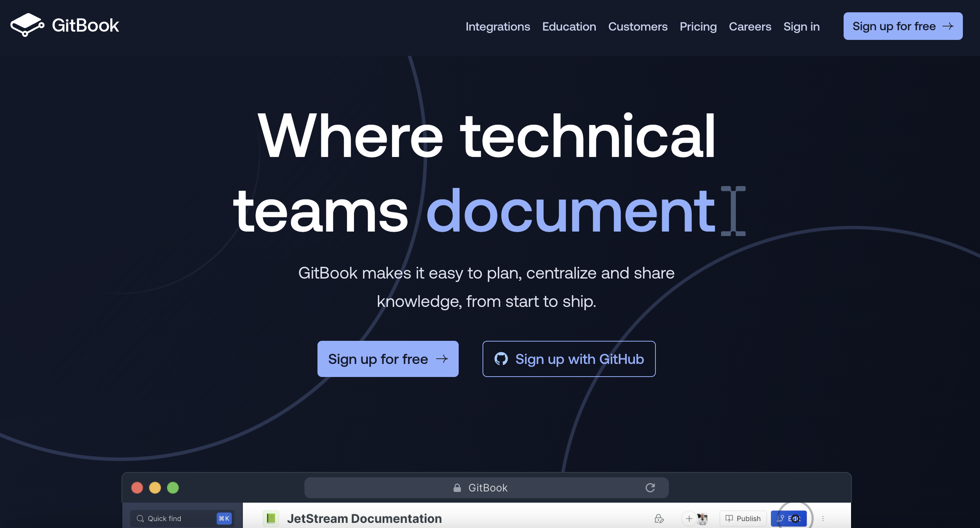980x528 pixels.
Task: Open the three-dot more options menu
Action: [822, 518]
